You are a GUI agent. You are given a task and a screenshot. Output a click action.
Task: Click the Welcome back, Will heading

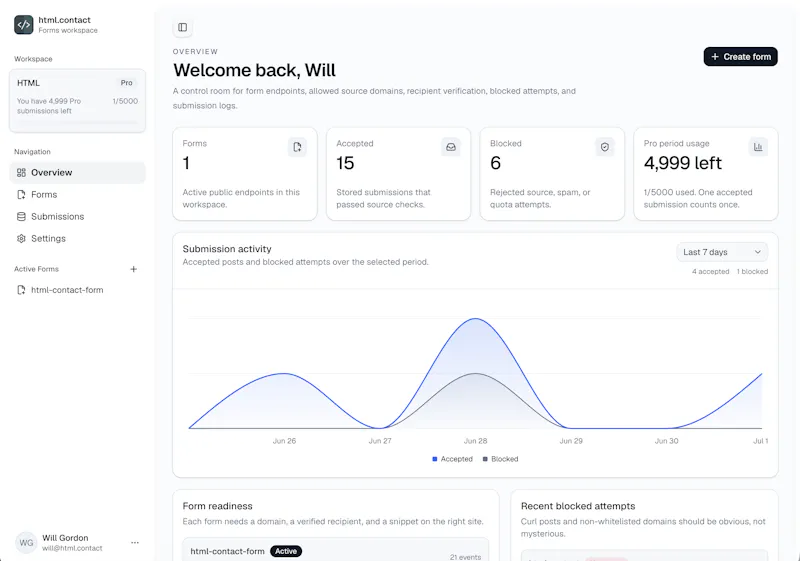coord(254,70)
